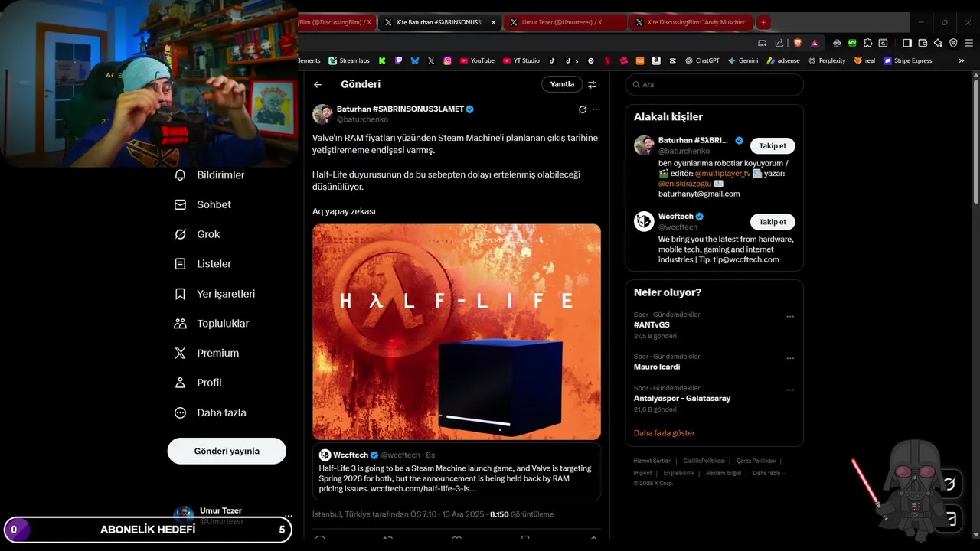980x551 pixels.
Task: Open options for Antalyaspor - Galatasaray trend
Action: [x=790, y=390]
